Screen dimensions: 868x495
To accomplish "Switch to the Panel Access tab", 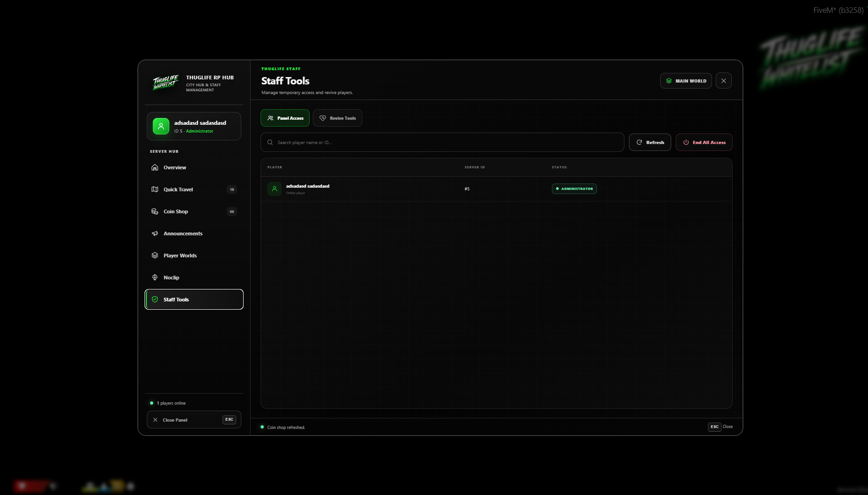I will [x=285, y=118].
